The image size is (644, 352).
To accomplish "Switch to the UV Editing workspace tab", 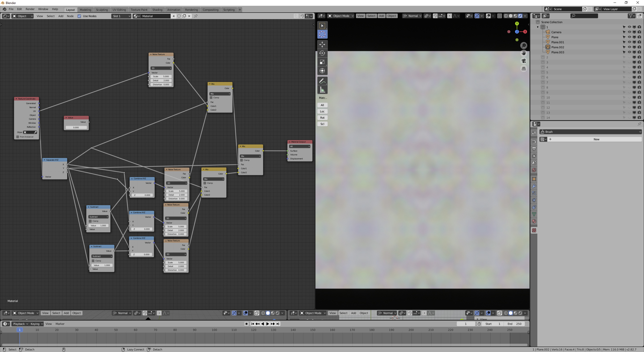I will coord(119,10).
